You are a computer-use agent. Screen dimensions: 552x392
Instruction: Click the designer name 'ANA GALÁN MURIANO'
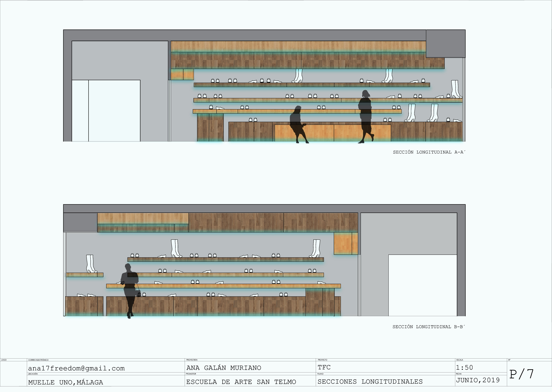(224, 368)
